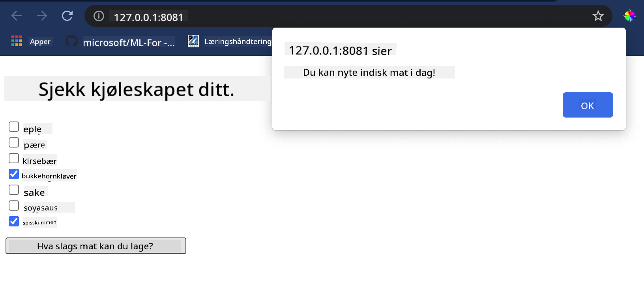This screenshot has height=299, width=644.
Task: Check the eple checkbox
Action: pos(14,127)
